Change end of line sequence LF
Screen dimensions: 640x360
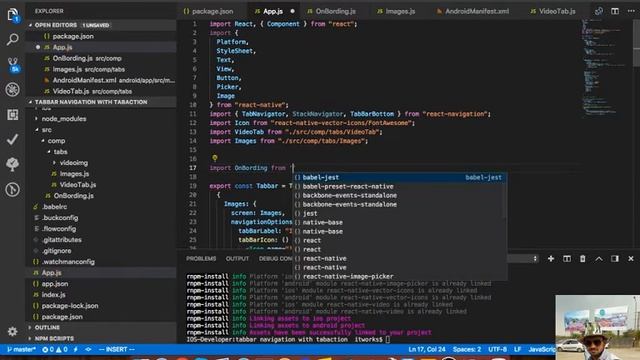coord(517,349)
